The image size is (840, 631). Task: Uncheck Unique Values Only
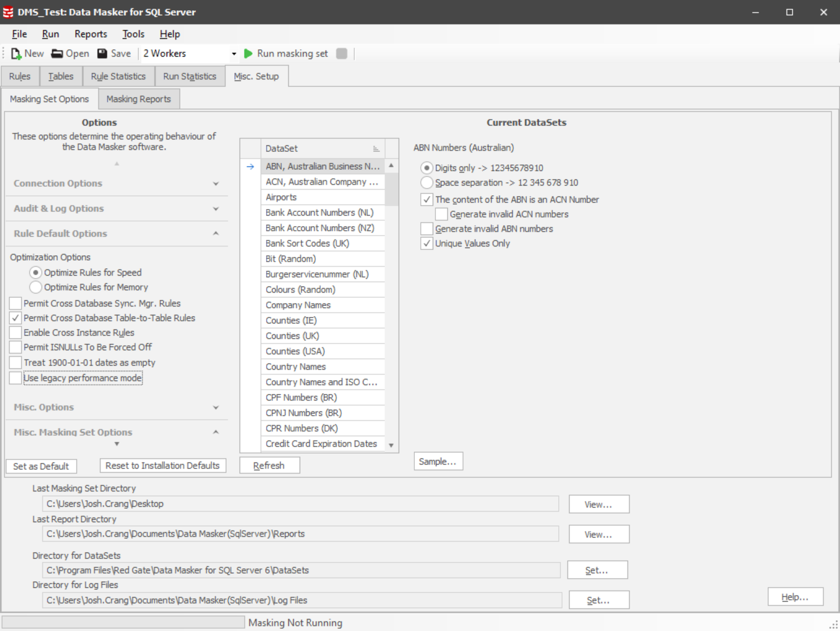[x=427, y=243]
